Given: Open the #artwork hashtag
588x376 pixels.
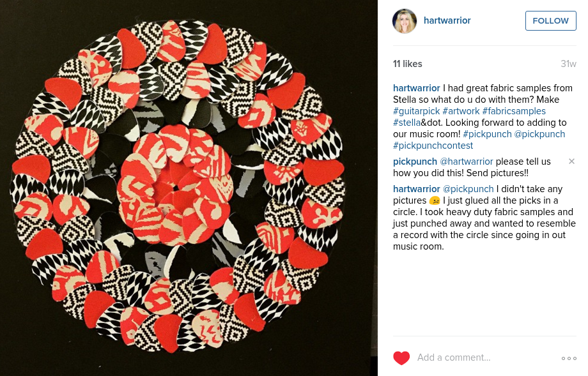Looking at the screenshot, I should 461,111.
